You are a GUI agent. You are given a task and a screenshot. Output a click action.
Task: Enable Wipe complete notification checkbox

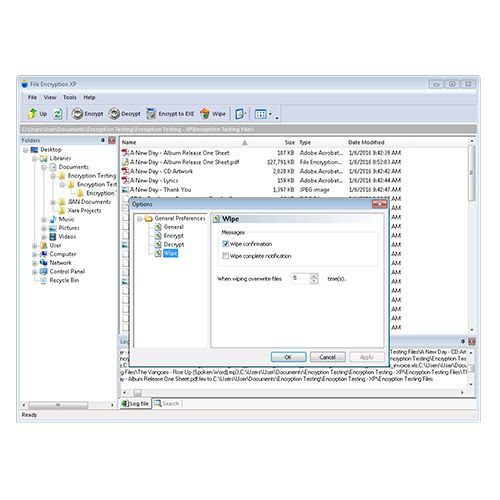pyautogui.click(x=226, y=256)
